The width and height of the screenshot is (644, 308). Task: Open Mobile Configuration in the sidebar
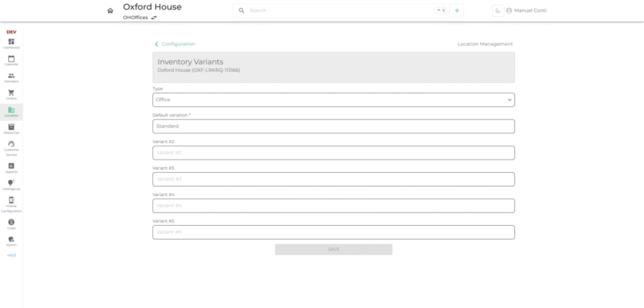coord(11,202)
